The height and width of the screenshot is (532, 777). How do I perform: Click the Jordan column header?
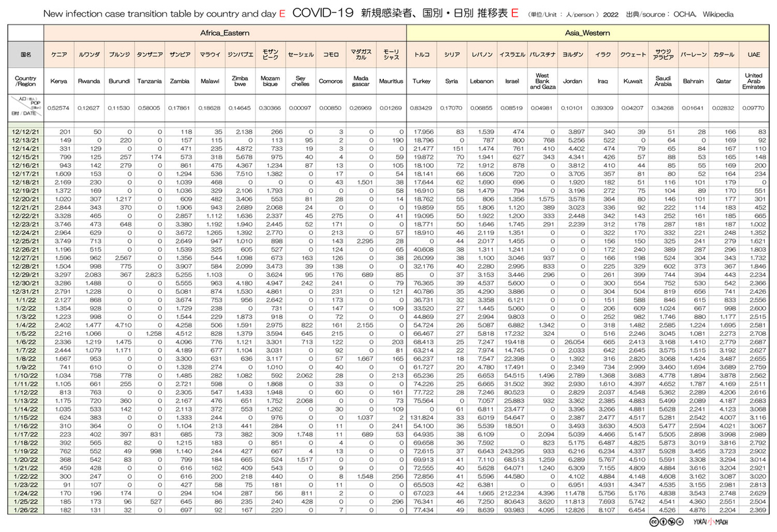coord(572,82)
